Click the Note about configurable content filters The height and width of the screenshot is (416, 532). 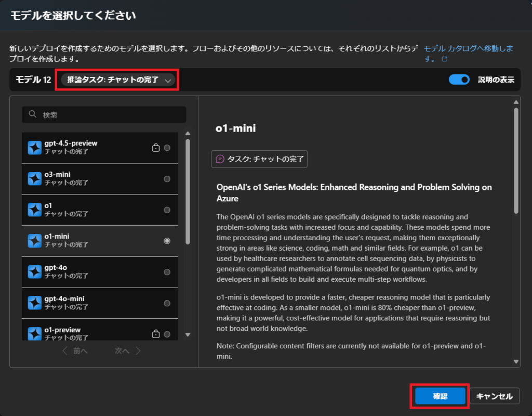351,351
